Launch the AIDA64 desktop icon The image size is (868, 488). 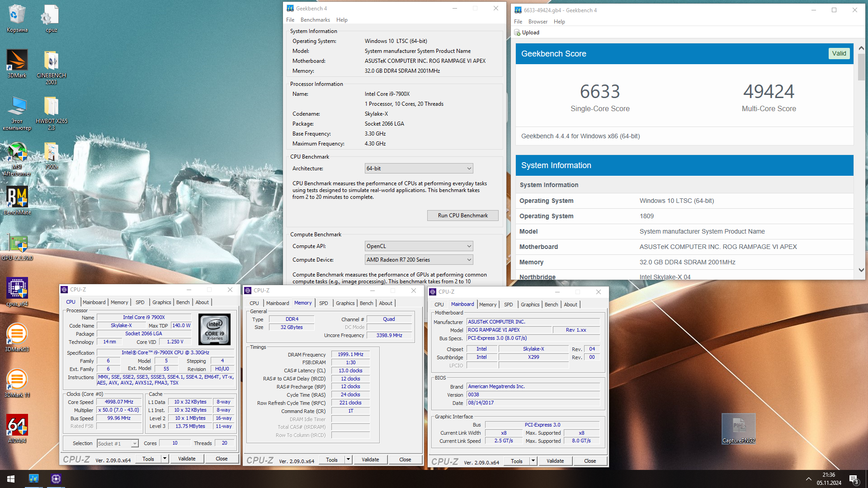click(17, 429)
